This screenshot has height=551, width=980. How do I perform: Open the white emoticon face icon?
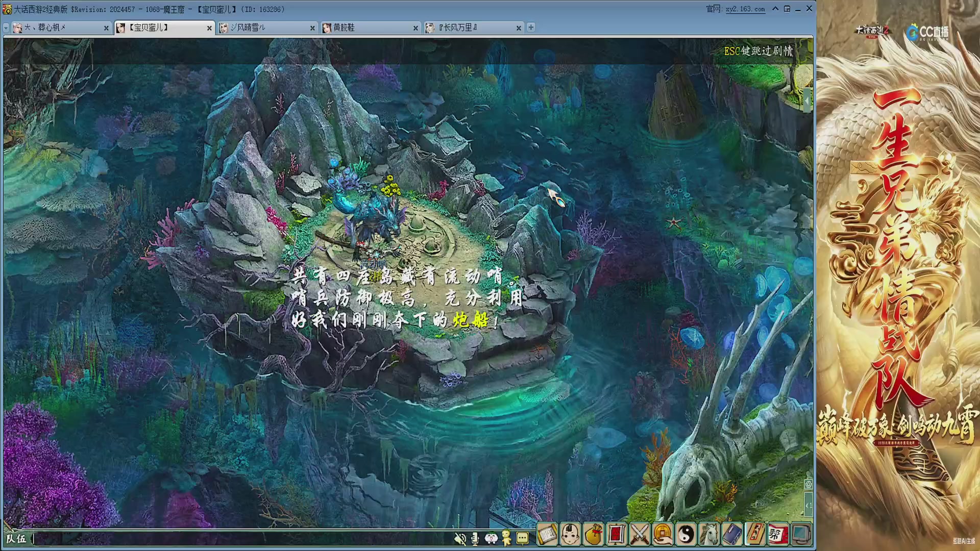pos(491,538)
